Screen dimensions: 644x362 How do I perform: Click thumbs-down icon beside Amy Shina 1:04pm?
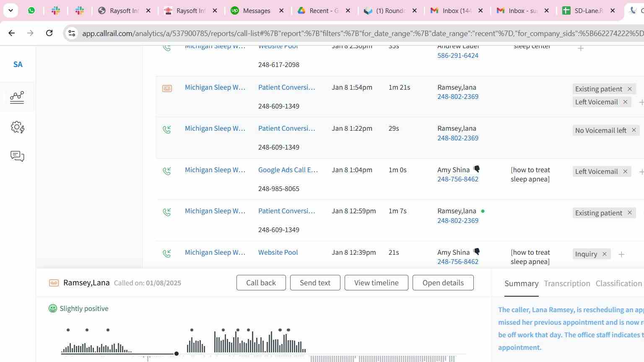[x=477, y=169]
